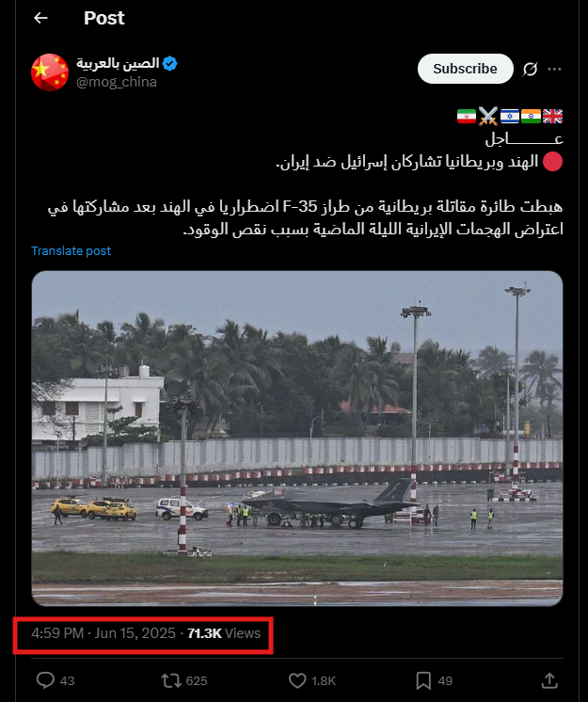Click Translate post link
This screenshot has width=588, height=702.
[71, 250]
